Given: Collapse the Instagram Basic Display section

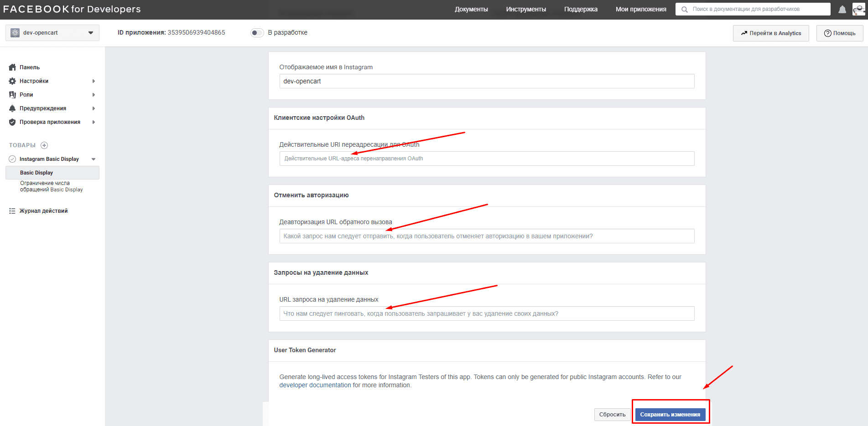Looking at the screenshot, I should [x=94, y=159].
